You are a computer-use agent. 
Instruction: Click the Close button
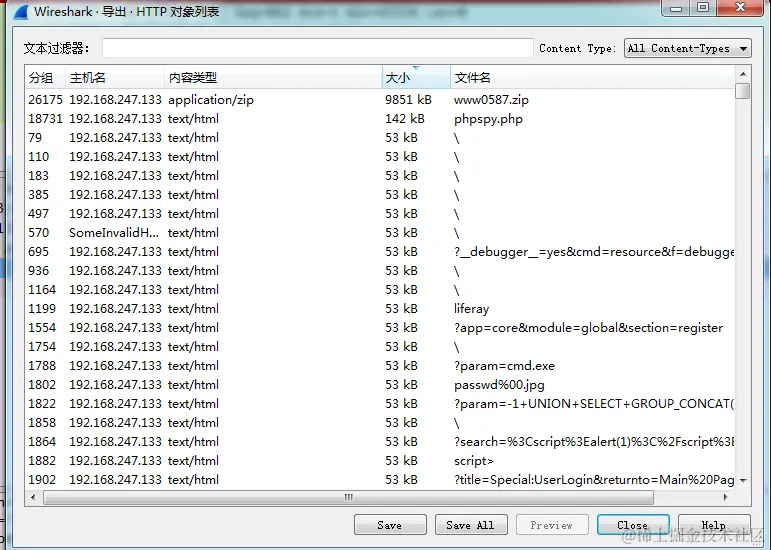click(633, 525)
